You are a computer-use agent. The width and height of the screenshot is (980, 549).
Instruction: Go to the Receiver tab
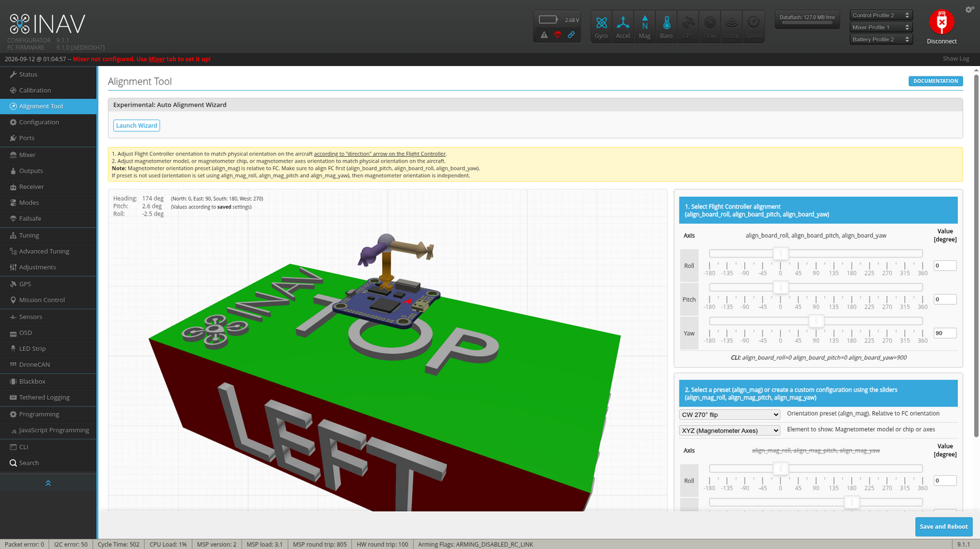pos(48,187)
